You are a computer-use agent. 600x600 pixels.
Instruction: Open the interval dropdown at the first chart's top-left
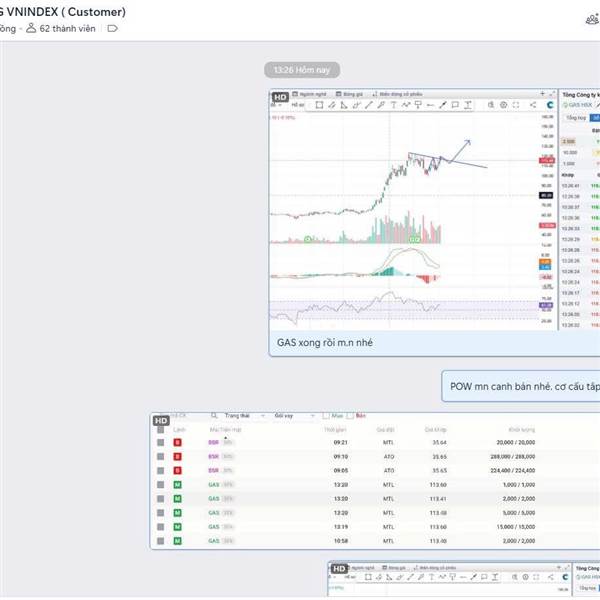pyautogui.click(x=276, y=105)
